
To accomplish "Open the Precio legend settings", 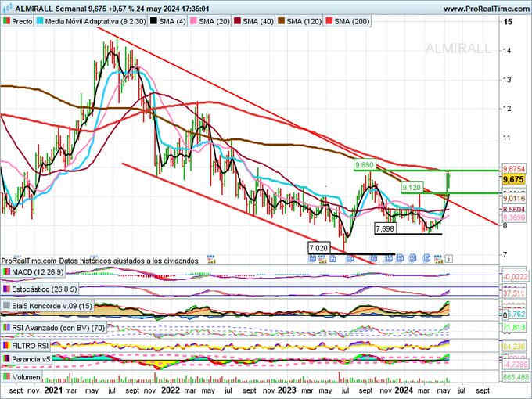I will tap(18, 21).
